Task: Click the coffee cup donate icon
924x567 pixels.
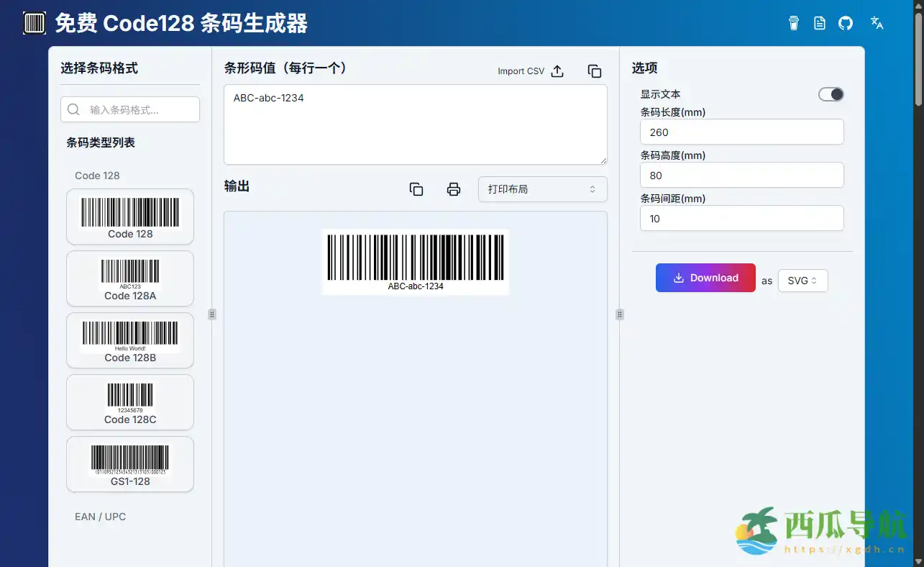Action: click(x=793, y=23)
